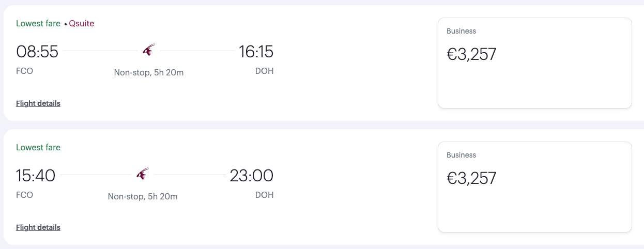Click Non-stop, 5h 20m under the 15:40 flight
This screenshot has height=249, width=644.
pyautogui.click(x=143, y=196)
